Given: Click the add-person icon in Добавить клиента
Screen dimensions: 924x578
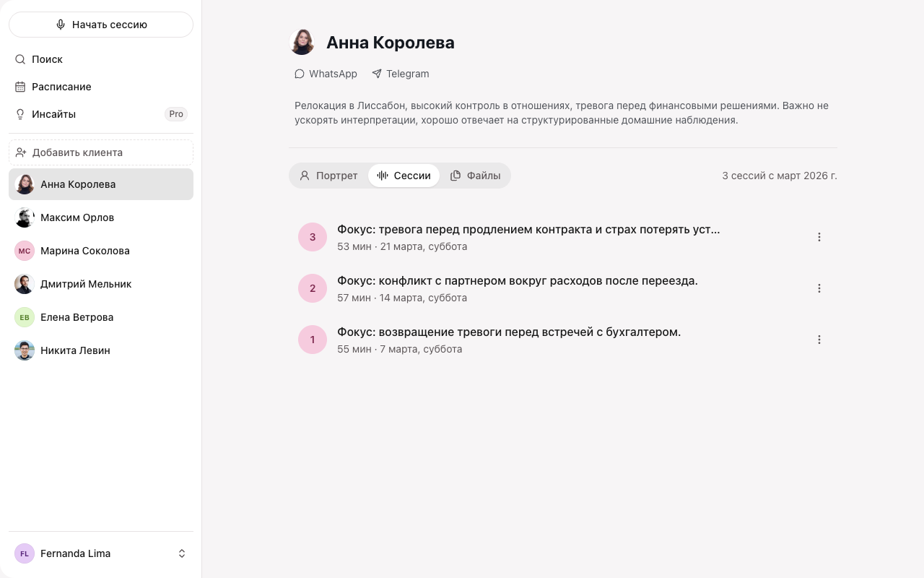Looking at the screenshot, I should [x=21, y=152].
